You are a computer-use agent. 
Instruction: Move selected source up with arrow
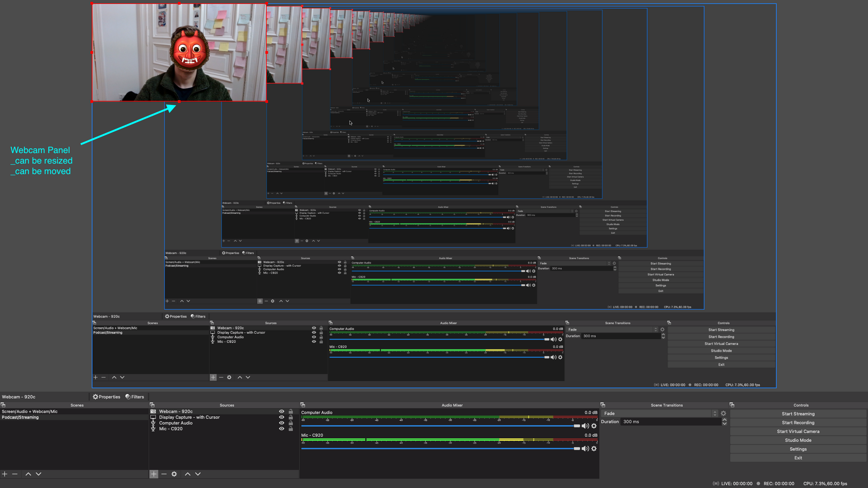point(187,474)
